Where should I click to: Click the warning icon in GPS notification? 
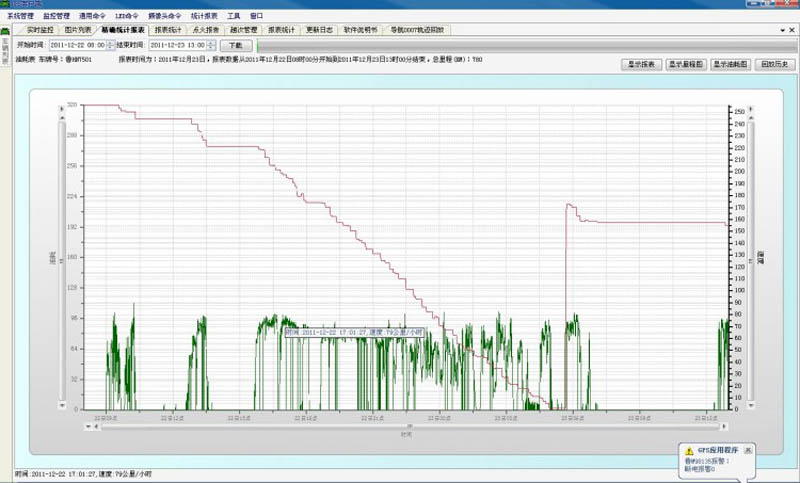688,451
